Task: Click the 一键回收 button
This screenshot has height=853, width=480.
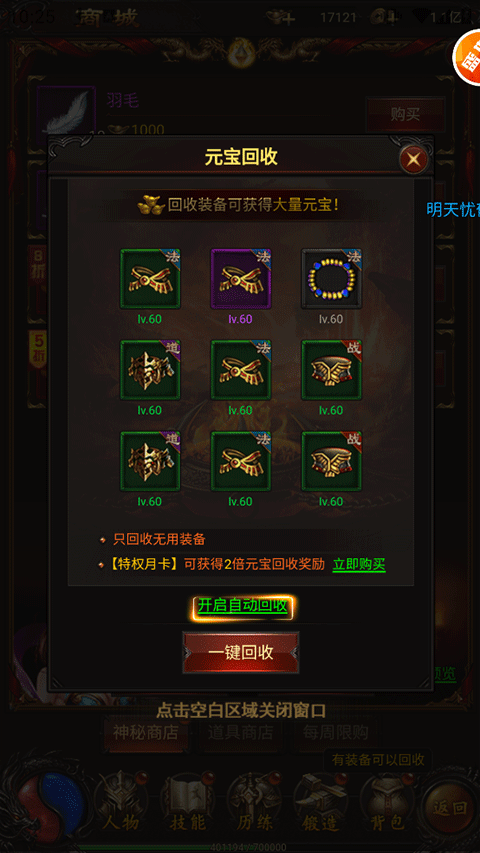Action: tap(241, 653)
